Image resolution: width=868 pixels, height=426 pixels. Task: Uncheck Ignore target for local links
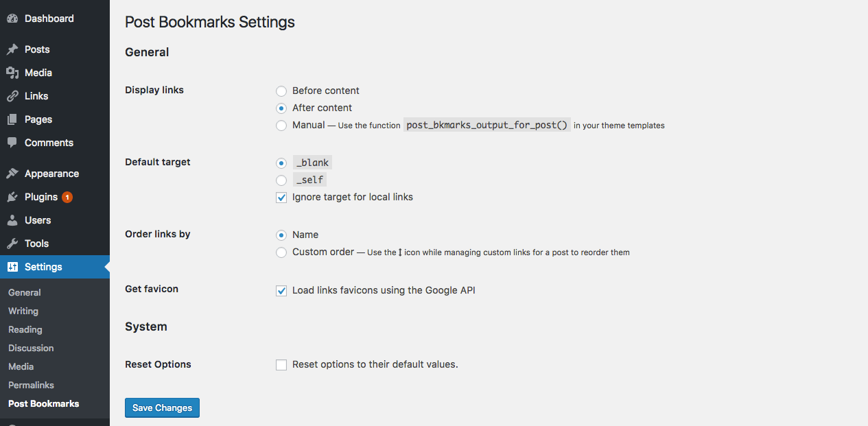coord(281,198)
